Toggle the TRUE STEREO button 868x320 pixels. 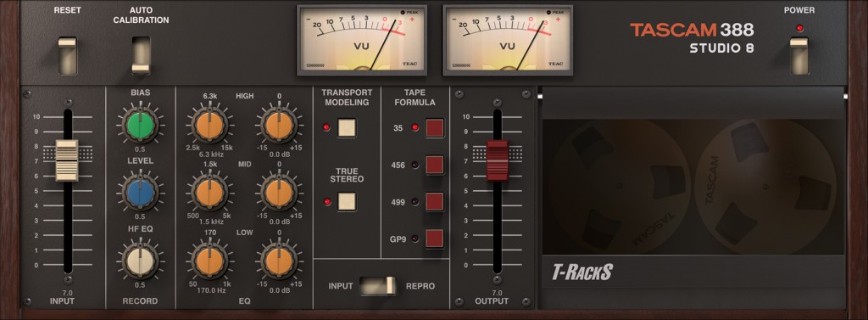click(347, 201)
